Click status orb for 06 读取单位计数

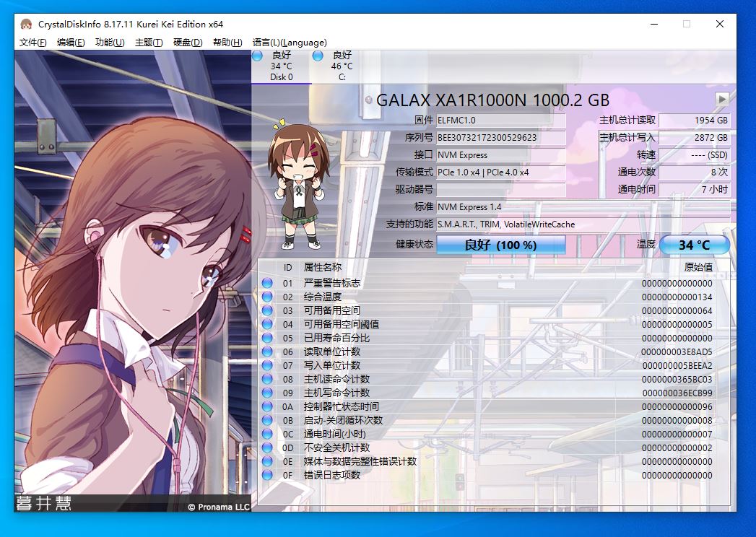[x=267, y=352]
